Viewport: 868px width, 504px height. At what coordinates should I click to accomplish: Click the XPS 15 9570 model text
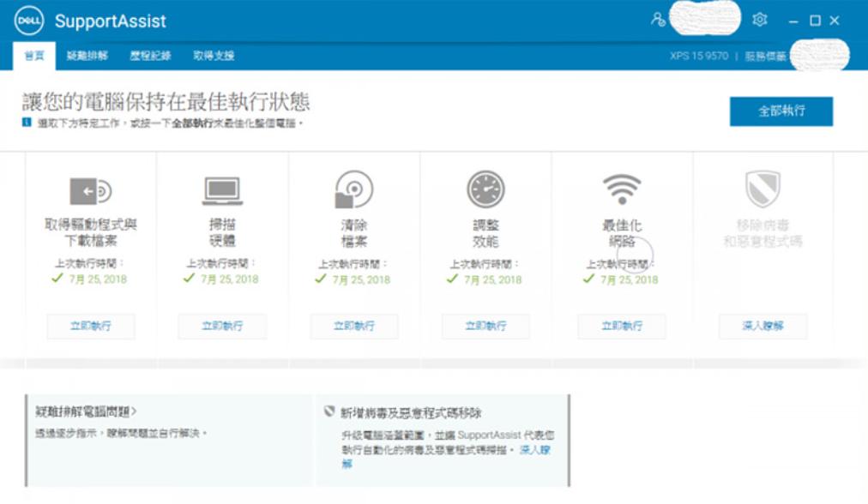pyautogui.click(x=699, y=56)
